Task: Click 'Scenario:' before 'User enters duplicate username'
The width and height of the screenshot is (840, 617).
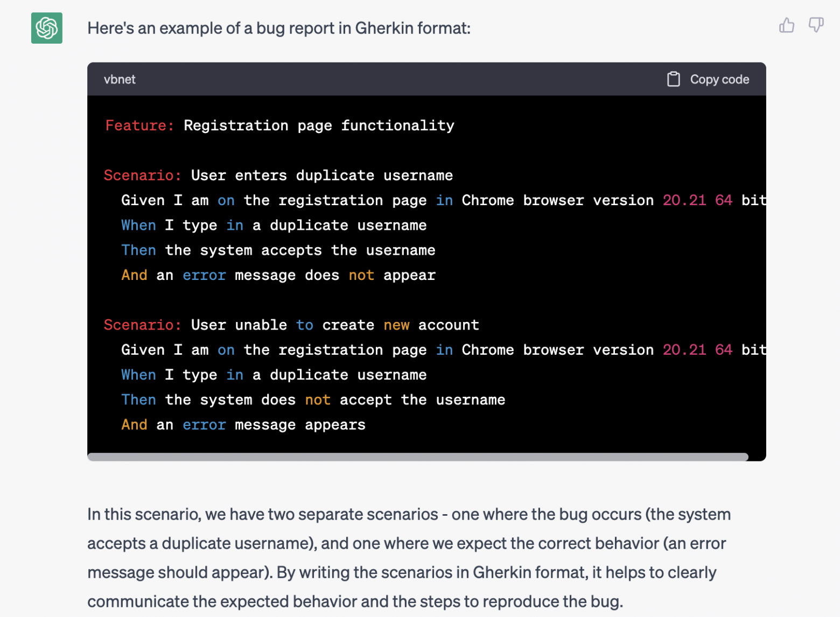Action: pos(143,176)
